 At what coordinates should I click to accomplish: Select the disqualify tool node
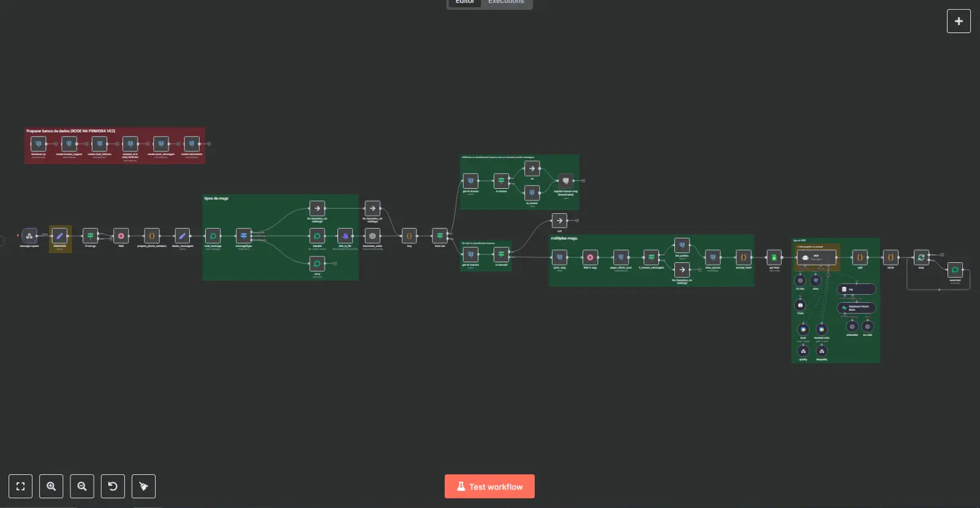tap(821, 351)
